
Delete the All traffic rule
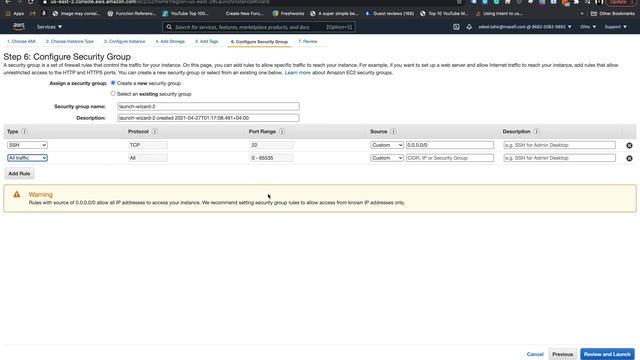[629, 158]
